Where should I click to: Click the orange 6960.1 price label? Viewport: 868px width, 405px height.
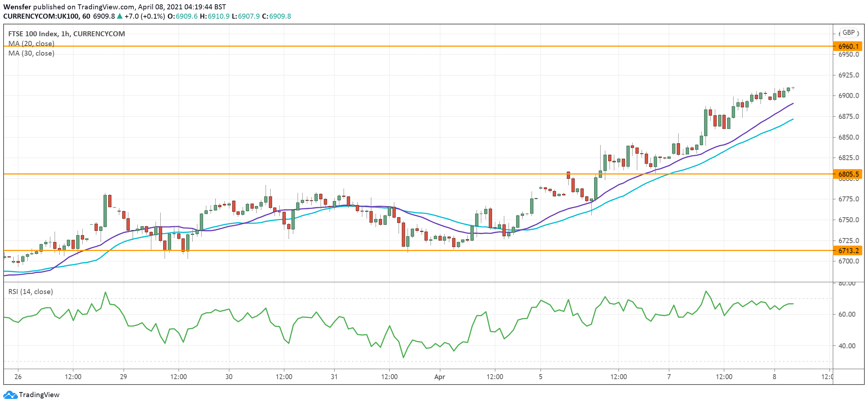[848, 46]
